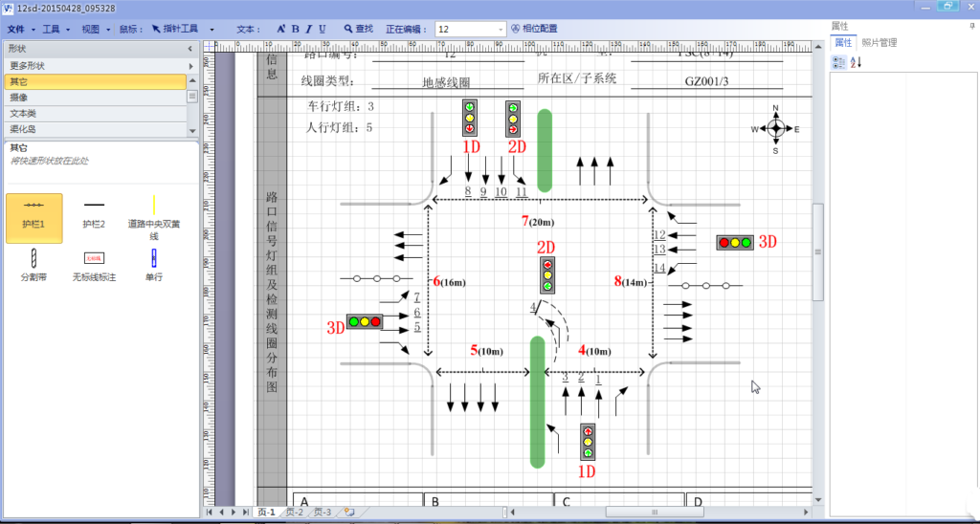Screen dimensions: 980x524
Task: Toggle bold text formatting
Action: pyautogui.click(x=296, y=29)
